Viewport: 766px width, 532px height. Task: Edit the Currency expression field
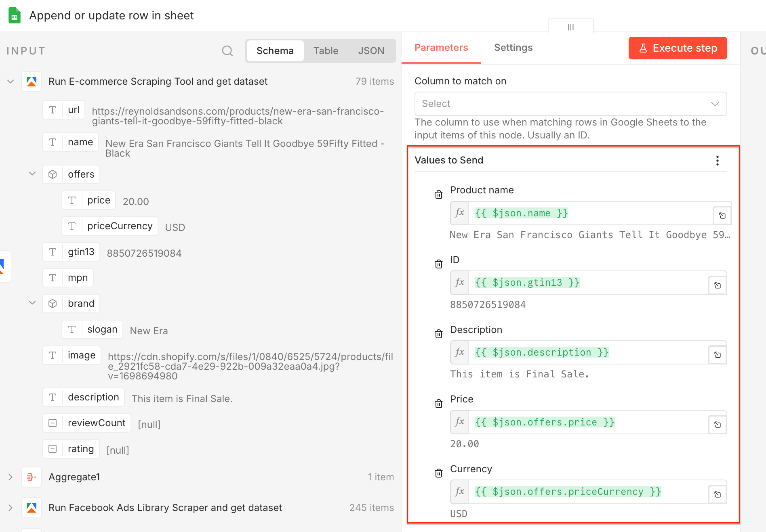pyautogui.click(x=588, y=492)
